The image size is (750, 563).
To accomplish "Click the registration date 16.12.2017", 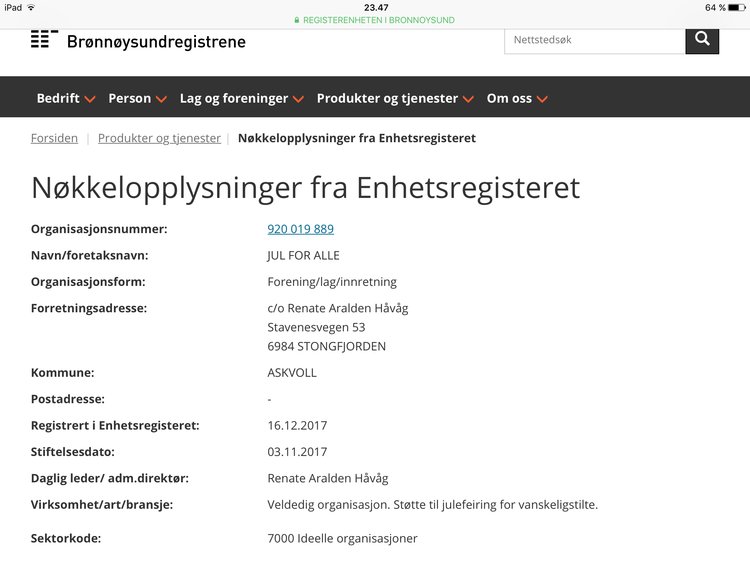I will [297, 425].
